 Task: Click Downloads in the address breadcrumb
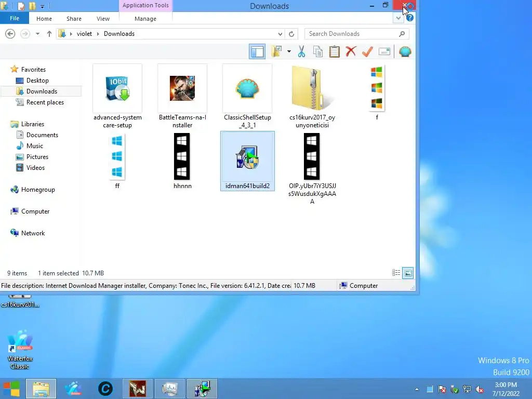coord(119,34)
